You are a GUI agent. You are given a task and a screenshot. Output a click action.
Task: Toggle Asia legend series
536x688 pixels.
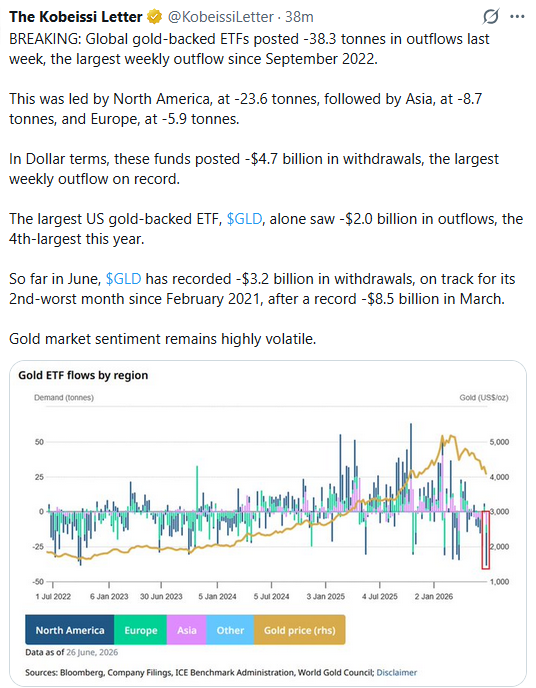[186, 630]
